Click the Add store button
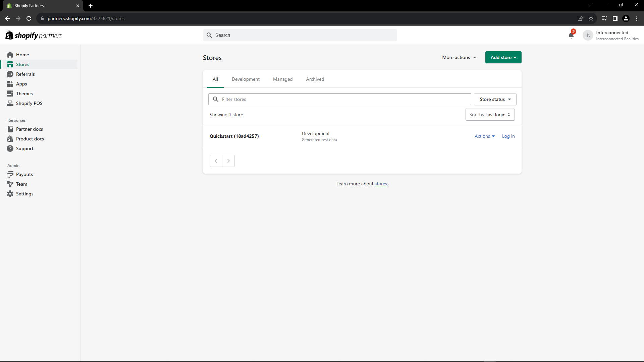The height and width of the screenshot is (362, 644). click(503, 57)
